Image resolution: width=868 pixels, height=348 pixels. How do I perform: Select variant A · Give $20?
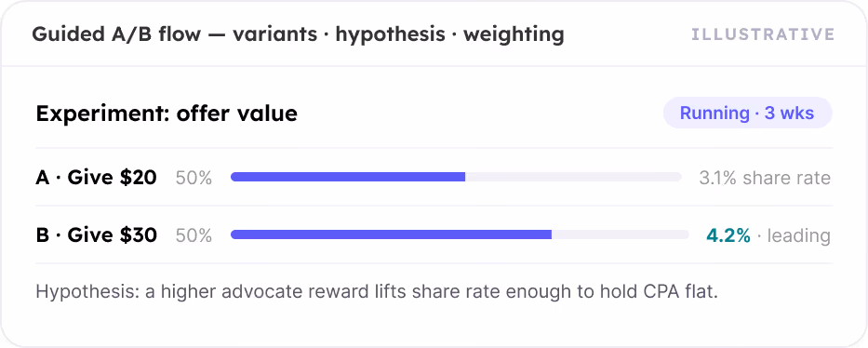[97, 178]
